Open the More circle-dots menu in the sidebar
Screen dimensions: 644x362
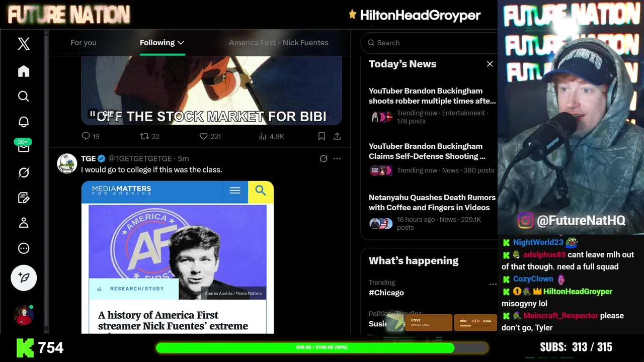pos(24,248)
